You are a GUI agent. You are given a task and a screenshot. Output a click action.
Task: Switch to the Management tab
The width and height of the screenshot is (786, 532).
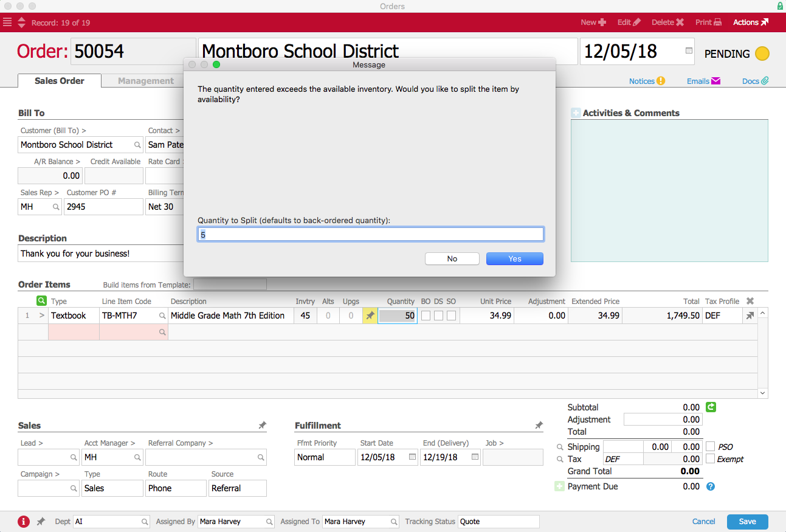click(x=146, y=81)
